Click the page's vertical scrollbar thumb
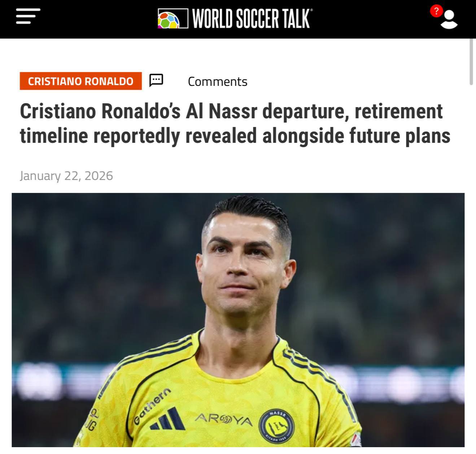The image size is (476, 454). [471, 61]
